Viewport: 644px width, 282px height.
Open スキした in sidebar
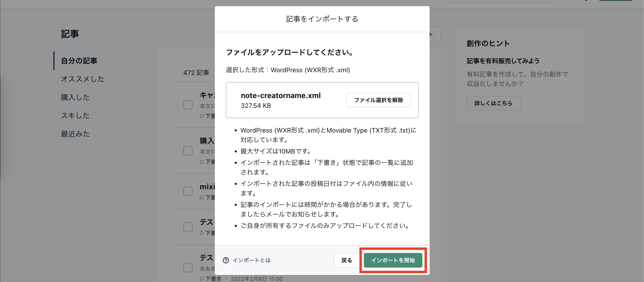75,115
